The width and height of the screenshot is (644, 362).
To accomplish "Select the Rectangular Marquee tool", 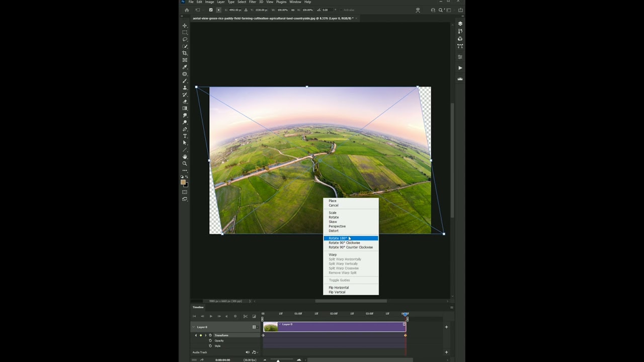I will click(x=185, y=32).
